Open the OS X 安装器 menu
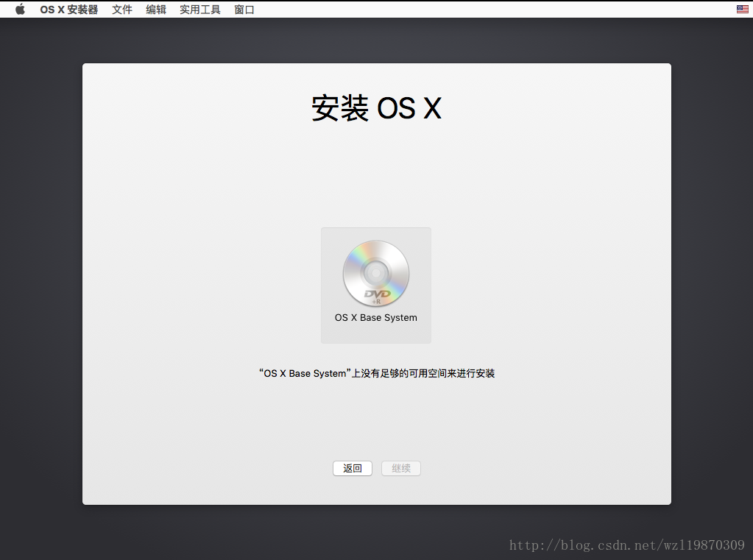This screenshot has width=753, height=560. [x=68, y=10]
